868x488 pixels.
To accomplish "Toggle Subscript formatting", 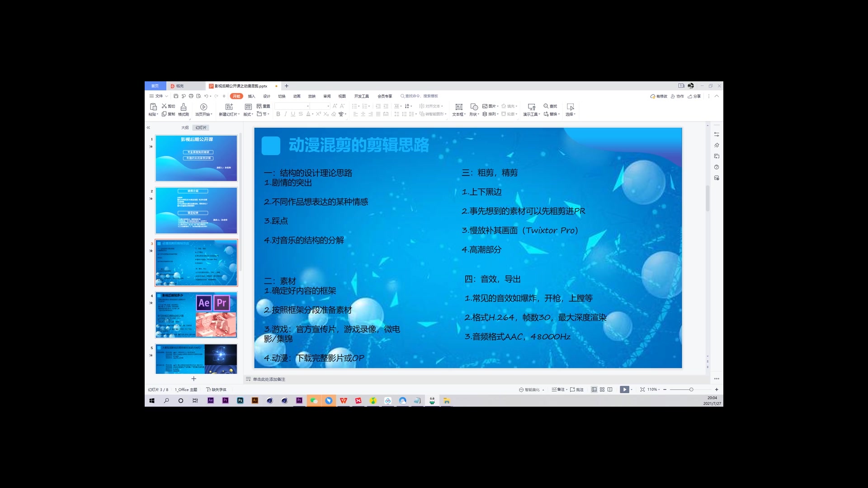I will (326, 114).
